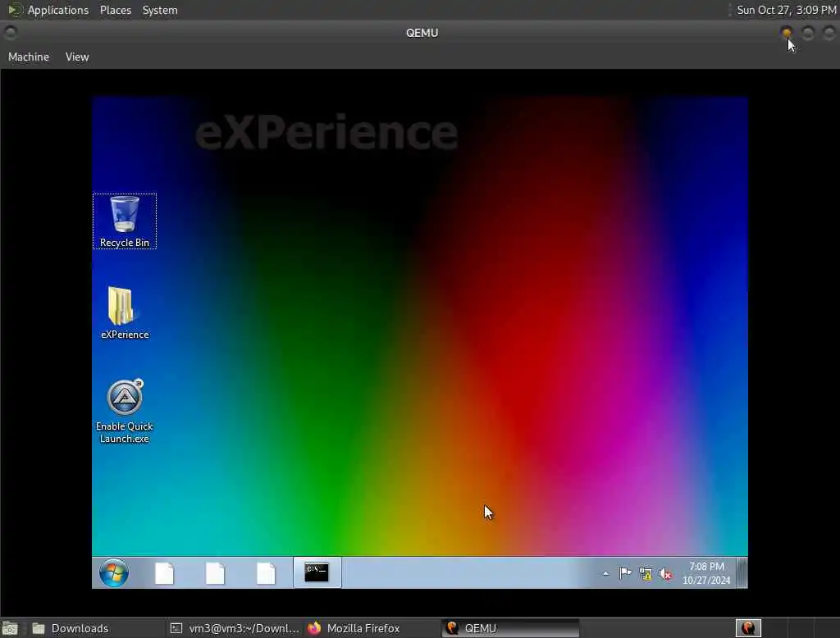This screenshot has height=638, width=840.
Task: Show hidden tray icons arrow
Action: coord(606,574)
